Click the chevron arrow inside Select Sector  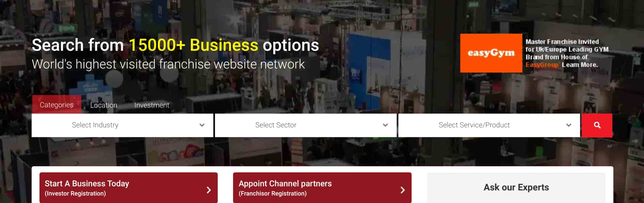[385, 125]
